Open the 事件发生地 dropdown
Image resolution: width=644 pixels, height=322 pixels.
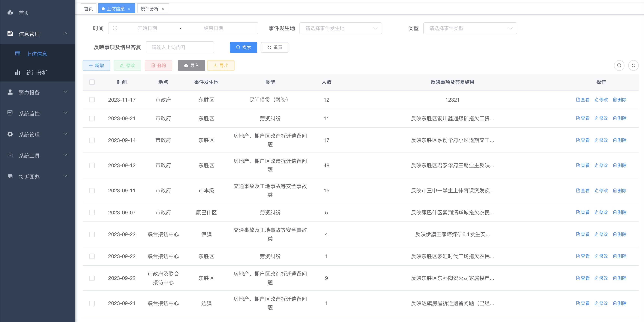[341, 28]
